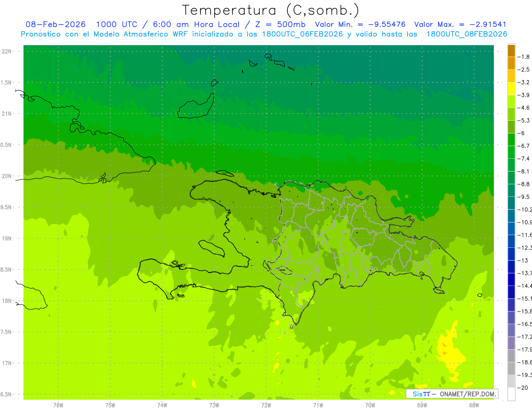Click the -20 colorbar label
The height and width of the screenshot is (411, 532).
pyautogui.click(x=523, y=388)
